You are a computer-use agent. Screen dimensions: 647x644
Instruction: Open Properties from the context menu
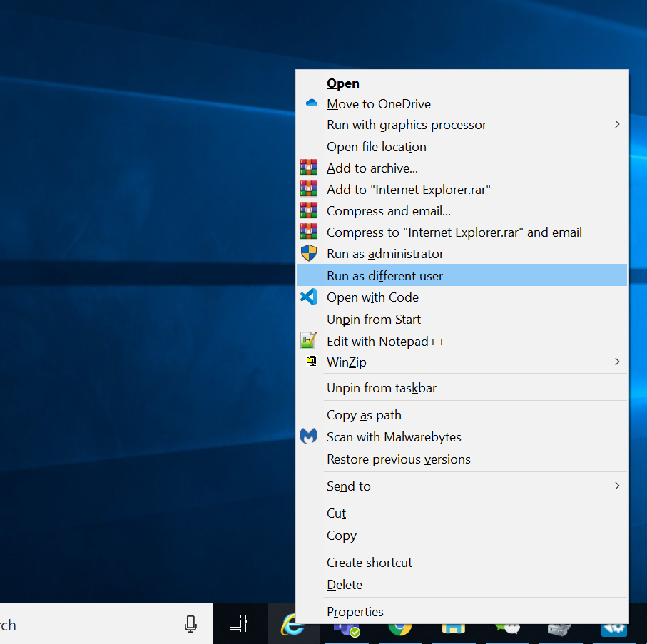(355, 612)
